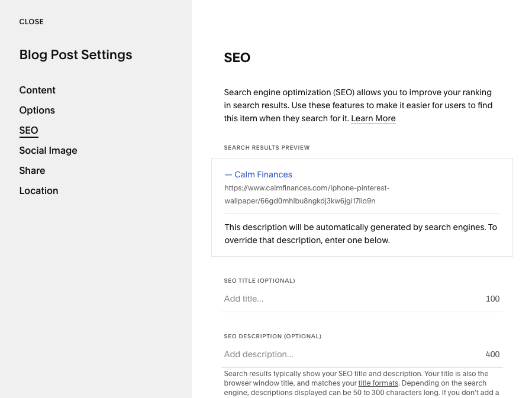Click the SEO Description (Optional) label
532x398 pixels.
(x=272, y=336)
